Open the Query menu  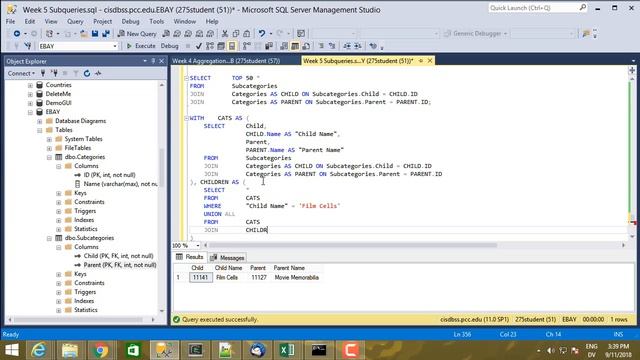[75, 21]
